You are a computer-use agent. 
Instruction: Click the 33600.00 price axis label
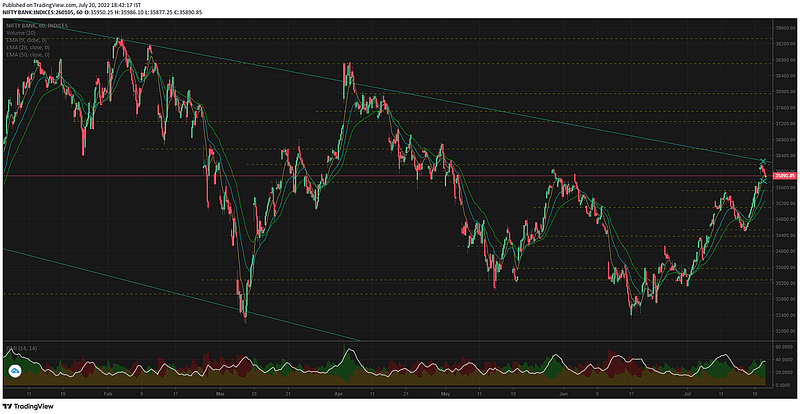pyautogui.click(x=785, y=267)
